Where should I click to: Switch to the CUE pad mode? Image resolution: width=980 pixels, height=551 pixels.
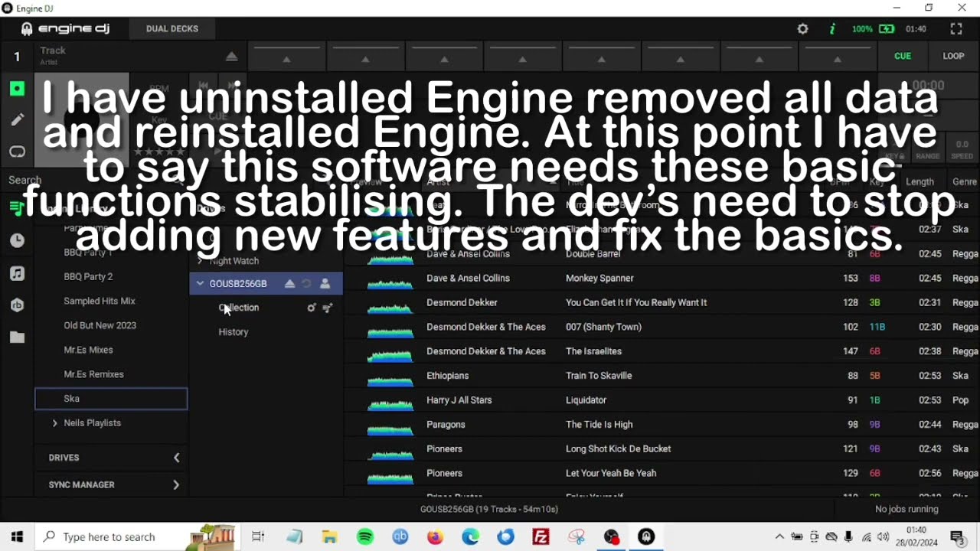[x=903, y=56]
